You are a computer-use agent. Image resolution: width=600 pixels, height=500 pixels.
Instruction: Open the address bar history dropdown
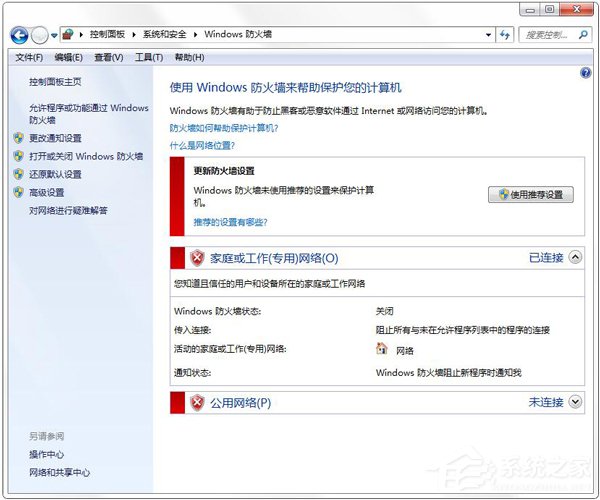coord(488,35)
